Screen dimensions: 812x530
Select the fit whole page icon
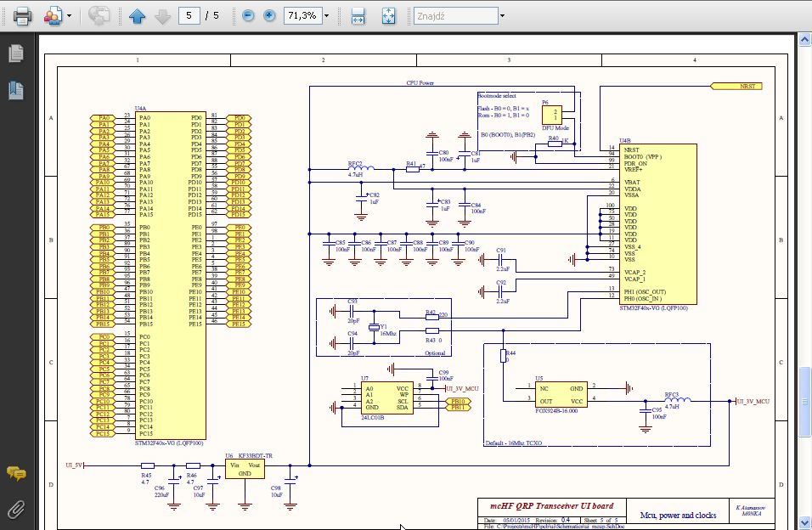pos(387,15)
